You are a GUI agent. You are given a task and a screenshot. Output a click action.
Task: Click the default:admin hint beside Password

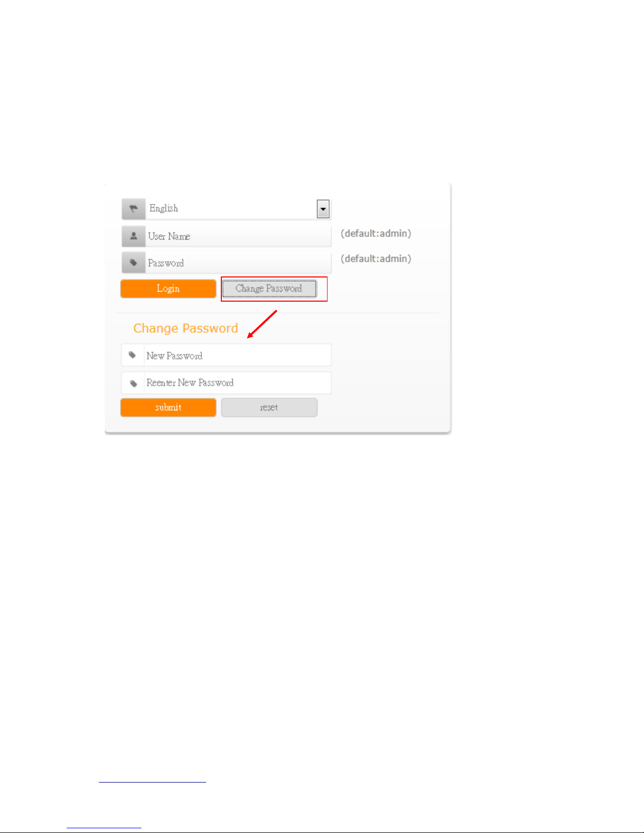coord(376,259)
